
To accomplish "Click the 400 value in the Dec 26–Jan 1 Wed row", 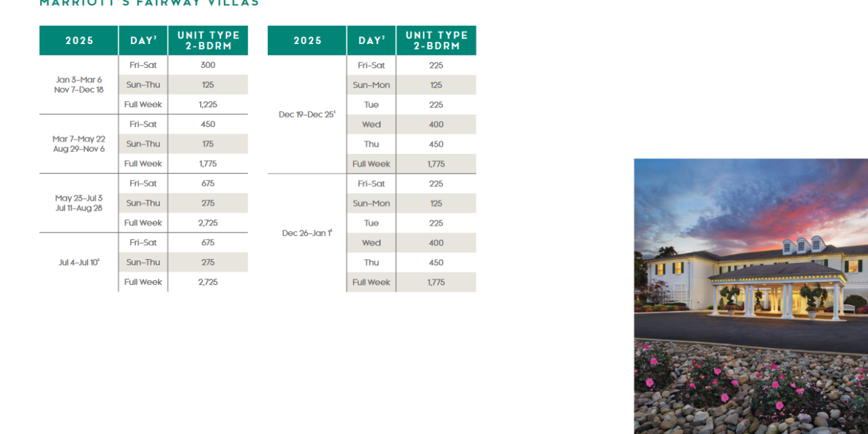I will click(x=436, y=243).
